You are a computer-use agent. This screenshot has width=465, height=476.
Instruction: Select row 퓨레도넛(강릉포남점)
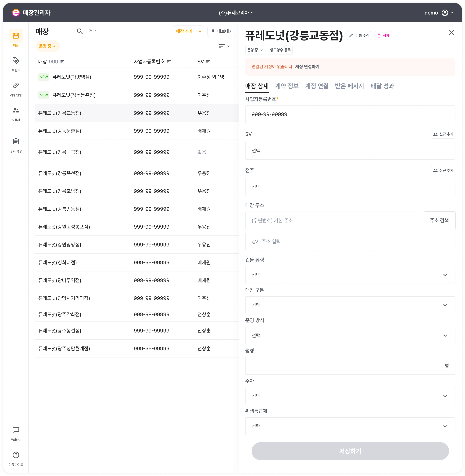[137, 191]
